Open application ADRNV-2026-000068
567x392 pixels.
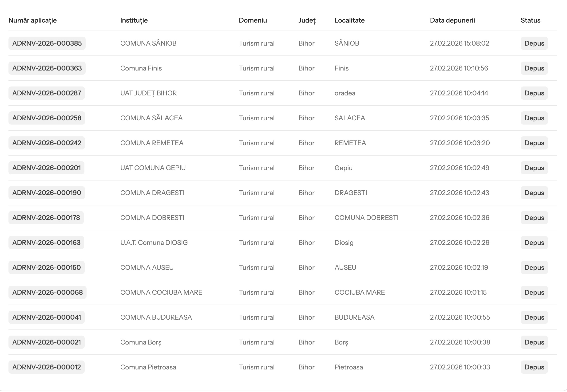pyautogui.click(x=48, y=292)
